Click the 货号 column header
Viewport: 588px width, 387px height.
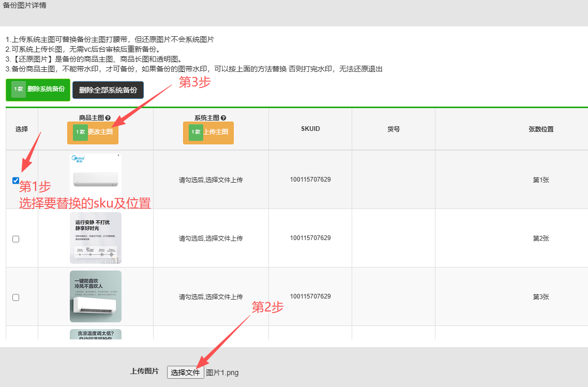pyautogui.click(x=394, y=129)
